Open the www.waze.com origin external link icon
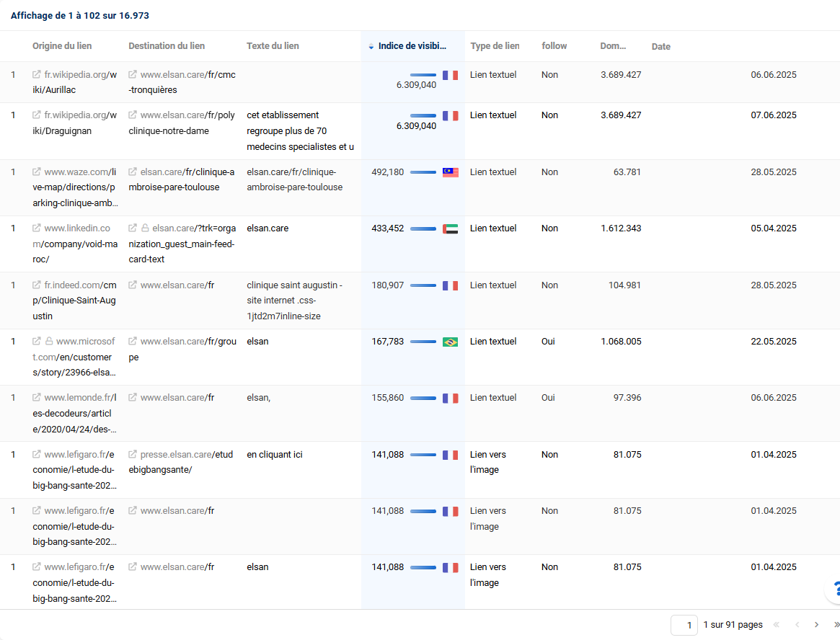 37,172
